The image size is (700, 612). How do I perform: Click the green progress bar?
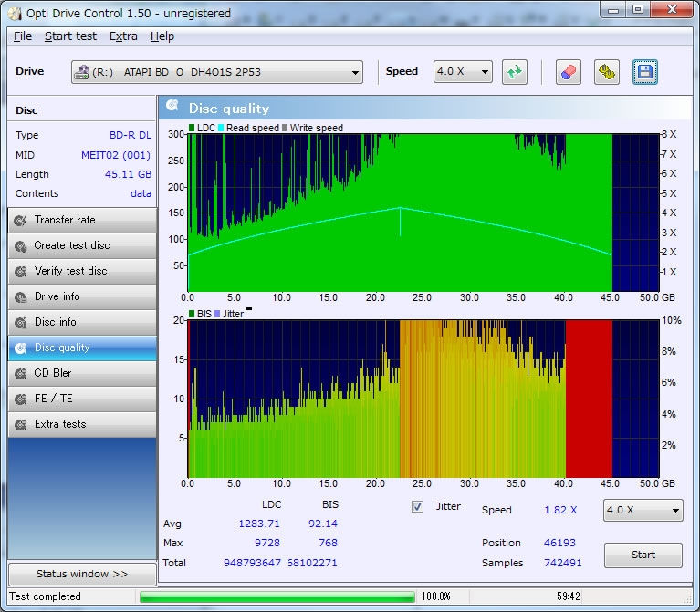277,596
